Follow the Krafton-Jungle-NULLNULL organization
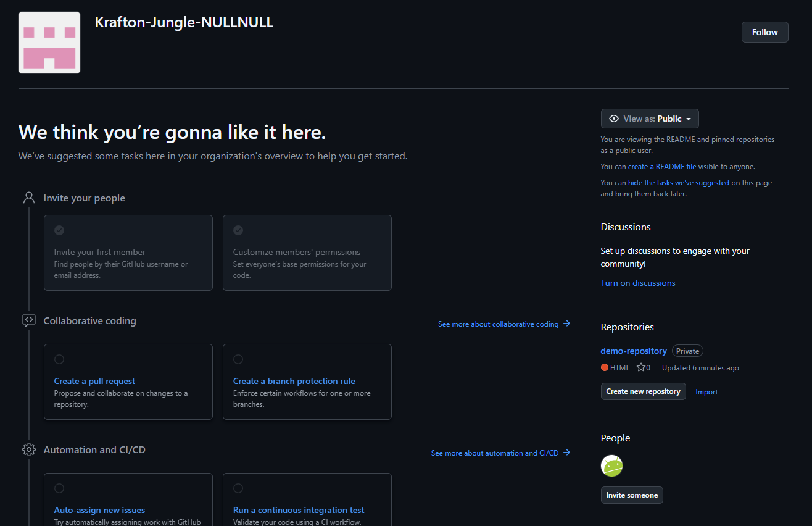 point(764,32)
